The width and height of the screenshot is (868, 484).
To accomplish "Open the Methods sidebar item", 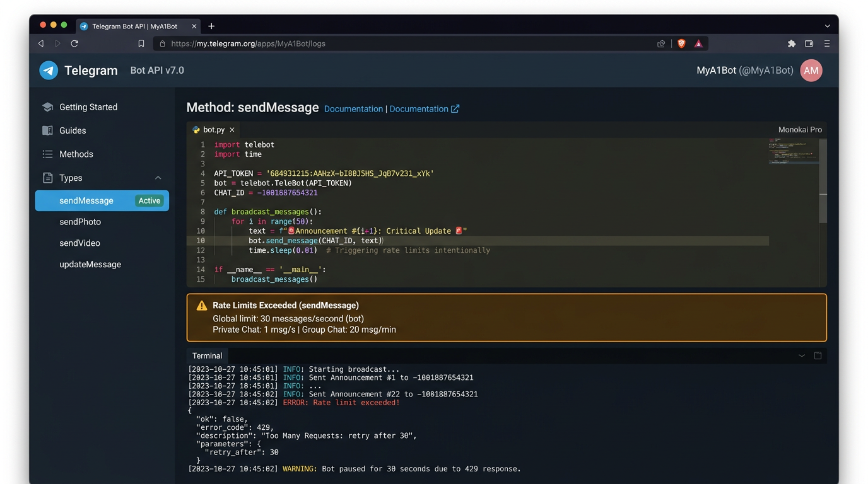I will pyautogui.click(x=76, y=154).
